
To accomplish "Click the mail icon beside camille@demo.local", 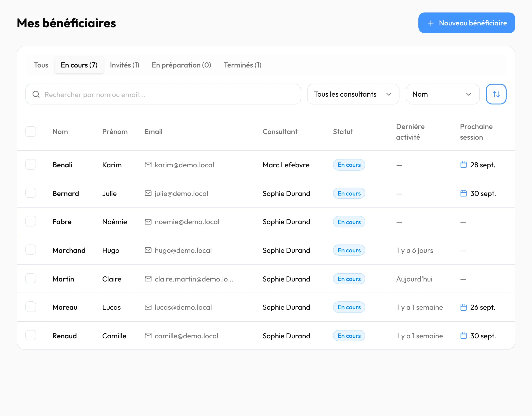I will 148,336.
